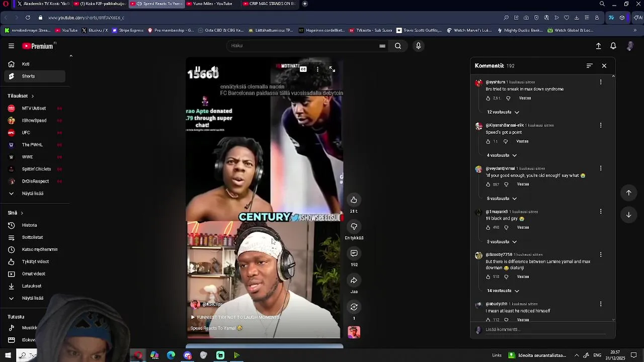Open the account avatar menu
The image size is (644, 362).
630,46
